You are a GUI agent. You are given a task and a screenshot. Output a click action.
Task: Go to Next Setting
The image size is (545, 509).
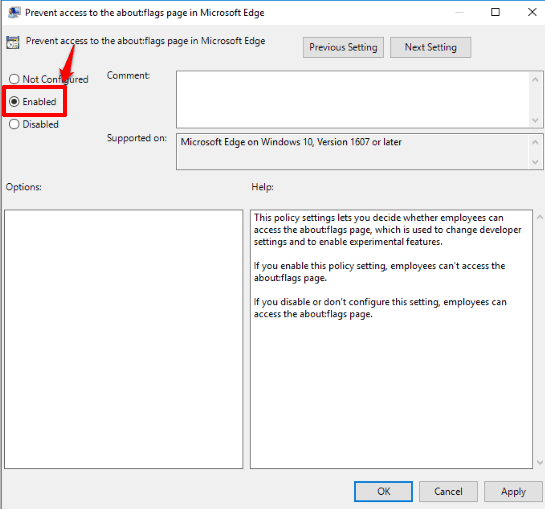pyautogui.click(x=430, y=47)
